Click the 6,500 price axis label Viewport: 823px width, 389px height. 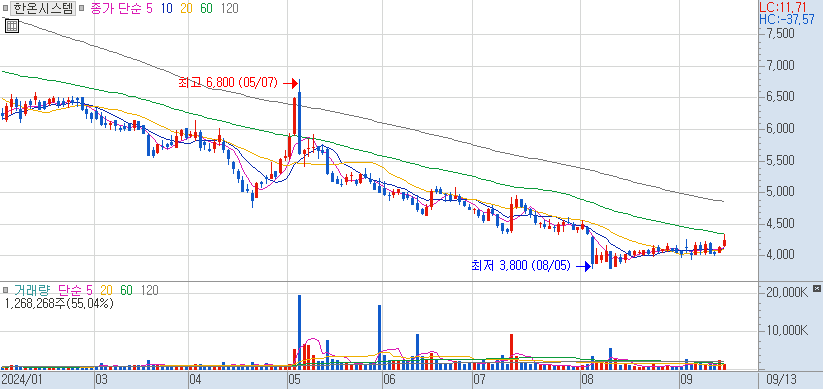pos(781,97)
